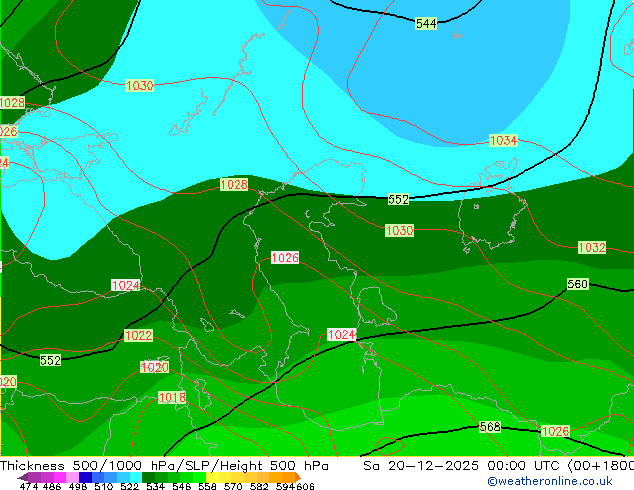Click the 1024 label above the 1022 isobar

coord(126,285)
